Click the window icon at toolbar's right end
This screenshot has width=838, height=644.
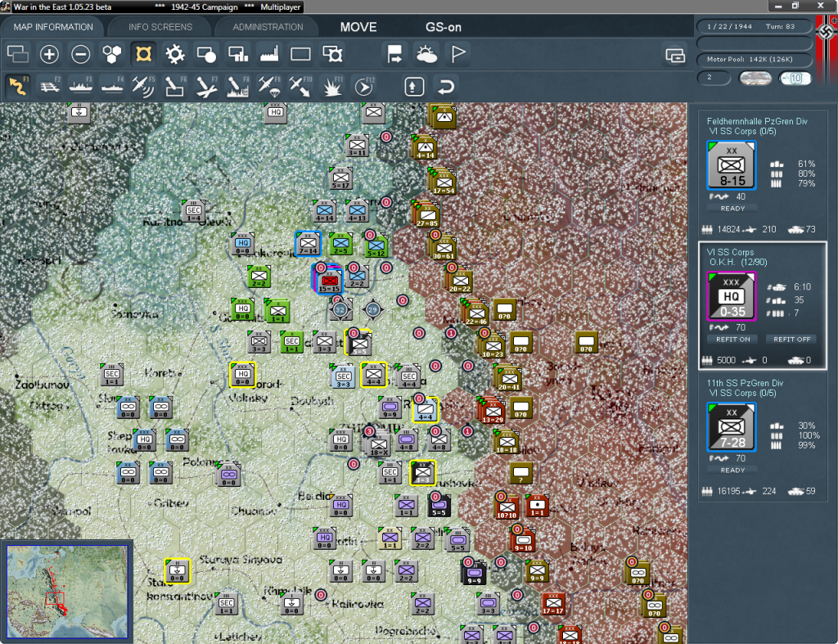[675, 55]
